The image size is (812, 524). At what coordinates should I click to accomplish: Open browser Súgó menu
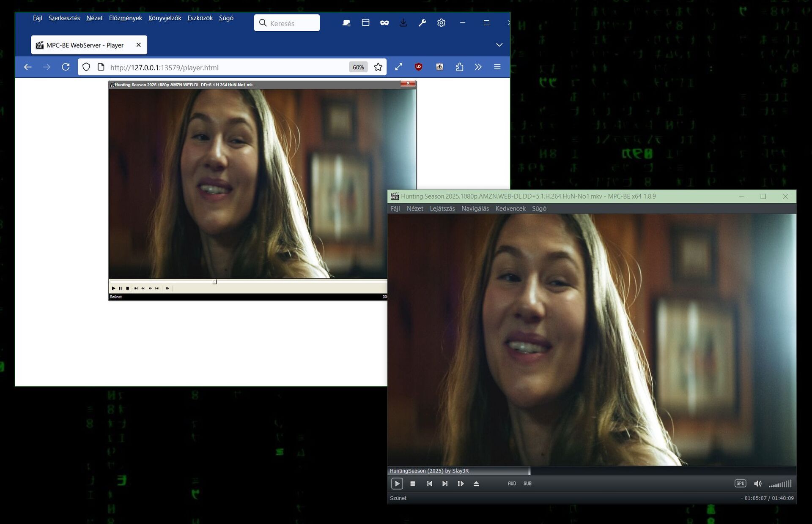point(226,18)
